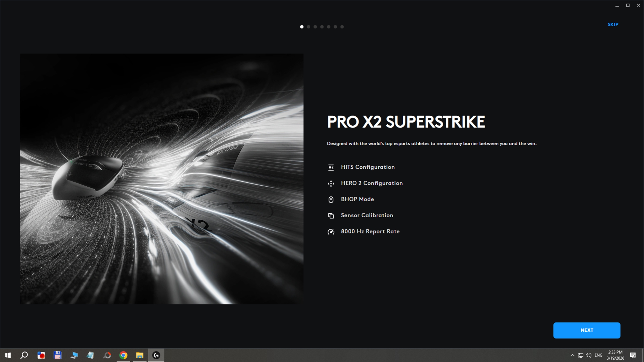Jump to the second onboarding page dot
Viewport: 644px width, 362px height.
pos(308,27)
